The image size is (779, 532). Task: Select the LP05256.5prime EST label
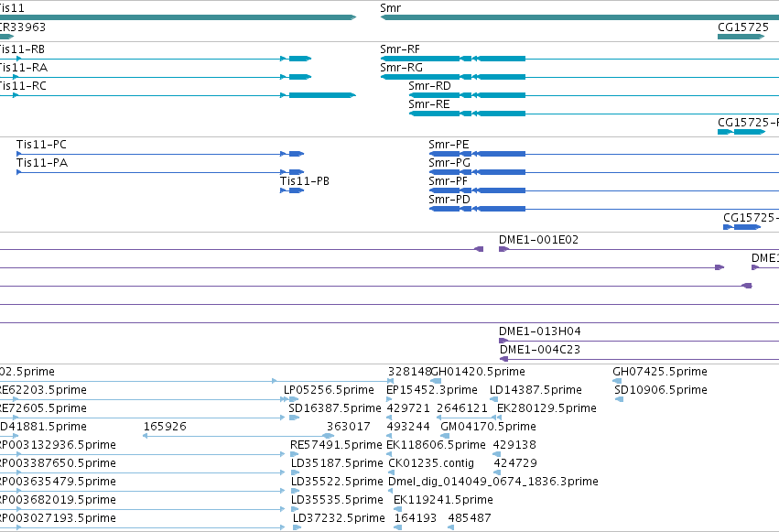(x=329, y=390)
